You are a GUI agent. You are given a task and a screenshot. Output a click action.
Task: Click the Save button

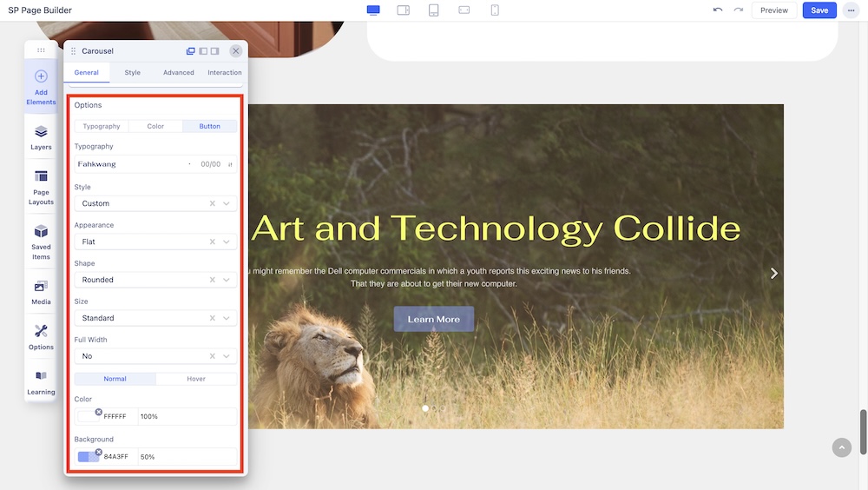point(819,10)
